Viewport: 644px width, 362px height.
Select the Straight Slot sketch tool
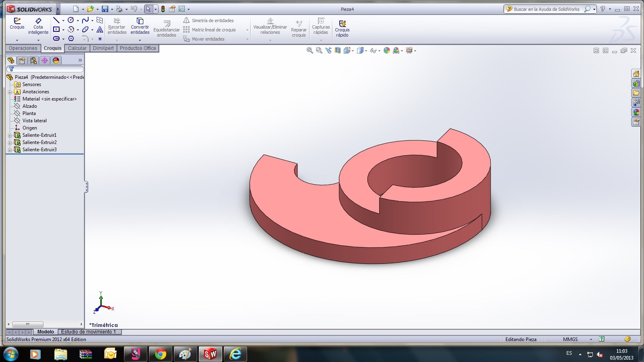point(56,39)
